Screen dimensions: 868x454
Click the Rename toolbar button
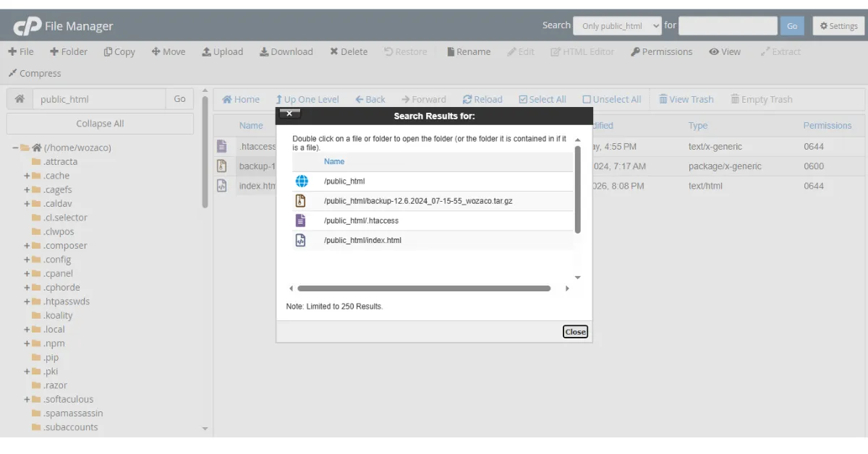[x=469, y=51]
